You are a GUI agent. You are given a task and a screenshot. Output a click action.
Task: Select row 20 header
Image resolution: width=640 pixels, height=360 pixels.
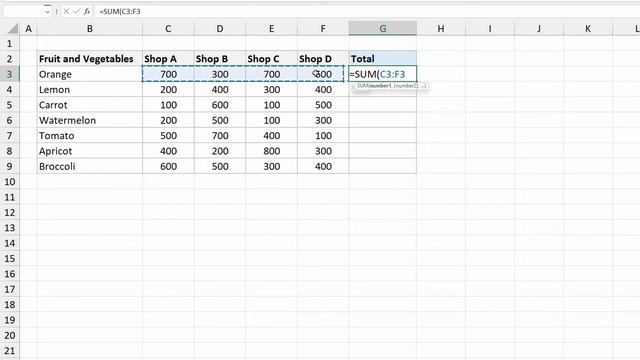[9, 335]
